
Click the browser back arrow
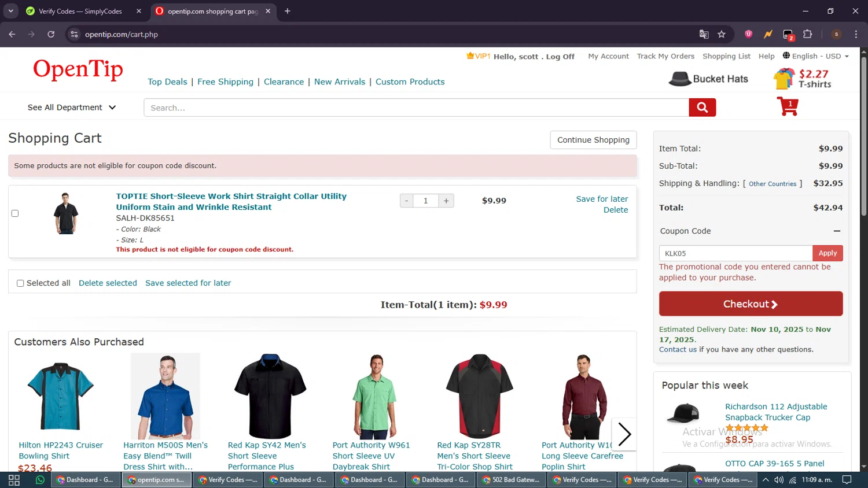tap(12, 34)
